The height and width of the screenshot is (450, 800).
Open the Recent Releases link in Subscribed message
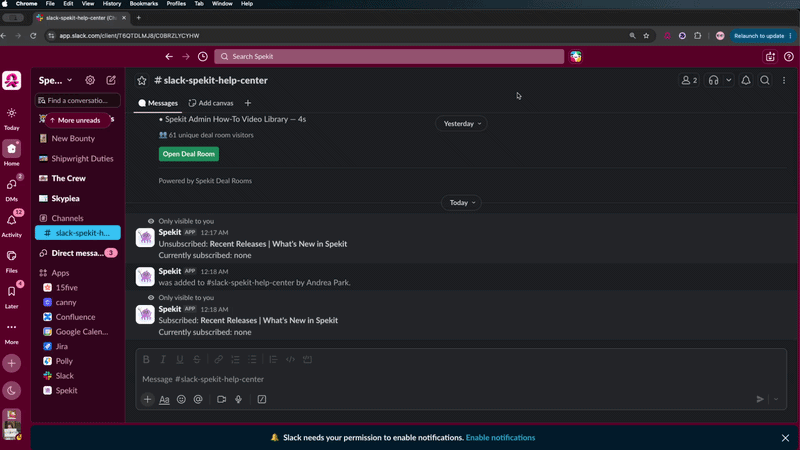pos(269,320)
